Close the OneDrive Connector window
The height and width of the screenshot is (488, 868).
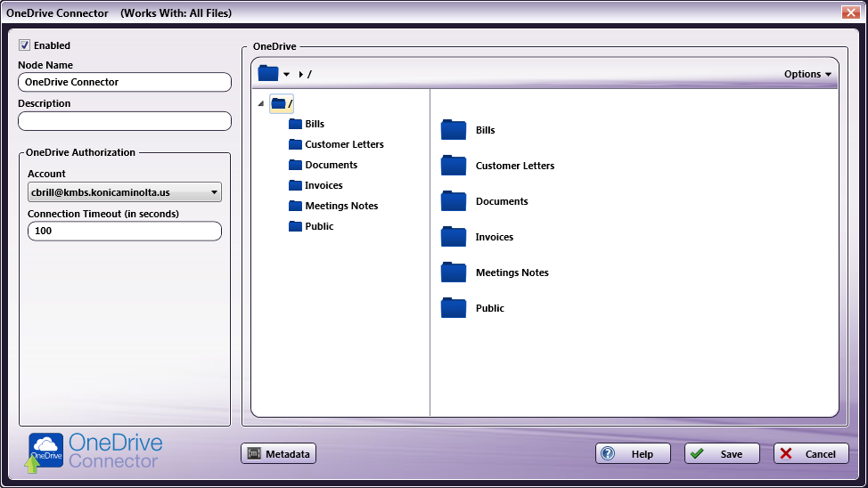pos(850,12)
